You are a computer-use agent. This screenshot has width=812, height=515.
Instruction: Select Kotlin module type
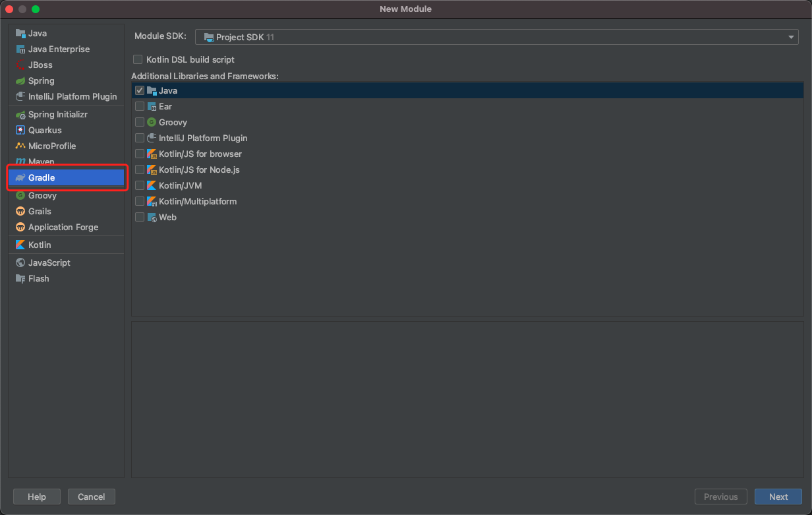point(66,245)
